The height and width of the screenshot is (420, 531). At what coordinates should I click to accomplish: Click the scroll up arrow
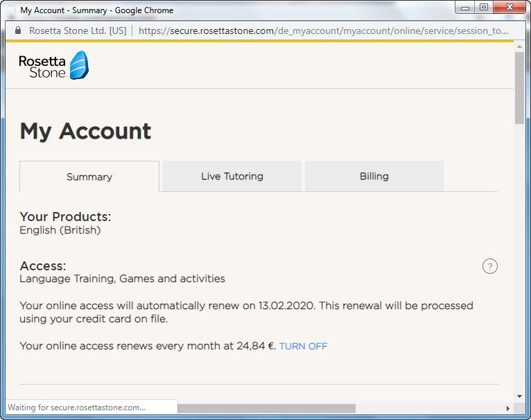coord(519,46)
